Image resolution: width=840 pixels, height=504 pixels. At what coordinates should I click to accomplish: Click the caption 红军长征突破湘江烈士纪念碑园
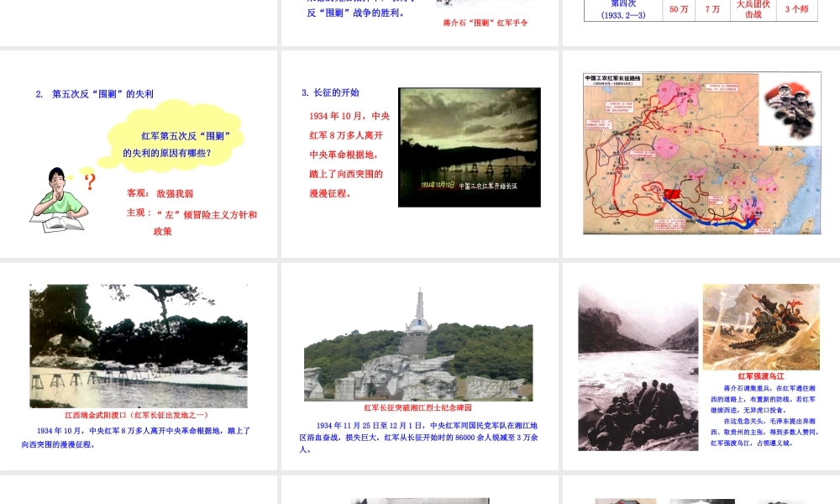coord(417,407)
